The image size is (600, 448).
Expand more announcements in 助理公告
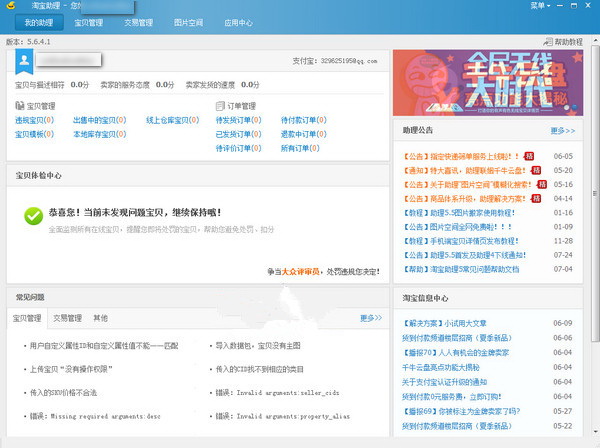[x=563, y=130]
